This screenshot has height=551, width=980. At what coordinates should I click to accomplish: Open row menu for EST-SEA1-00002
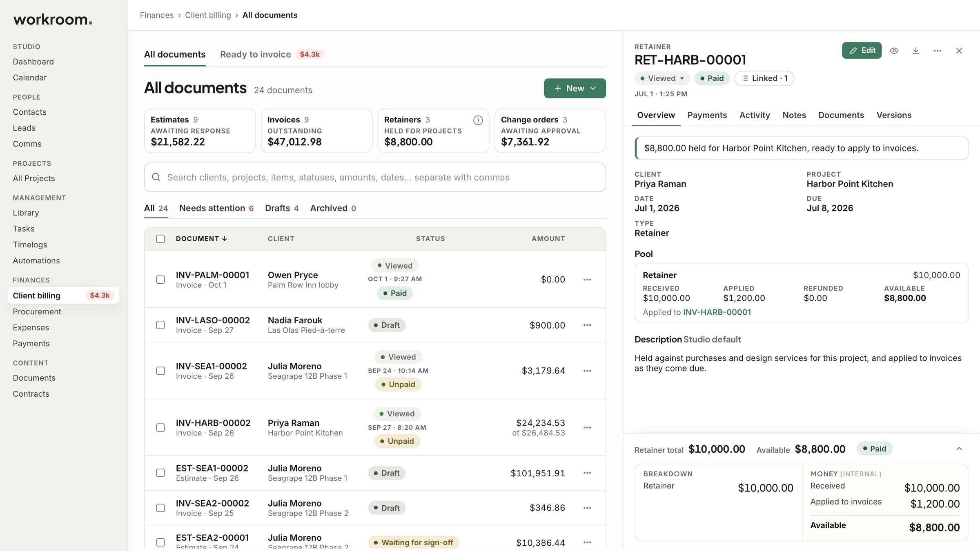coord(587,473)
